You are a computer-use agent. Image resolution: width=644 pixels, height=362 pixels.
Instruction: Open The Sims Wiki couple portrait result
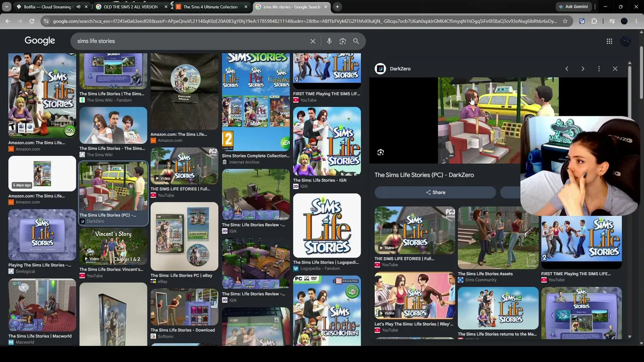(x=113, y=126)
